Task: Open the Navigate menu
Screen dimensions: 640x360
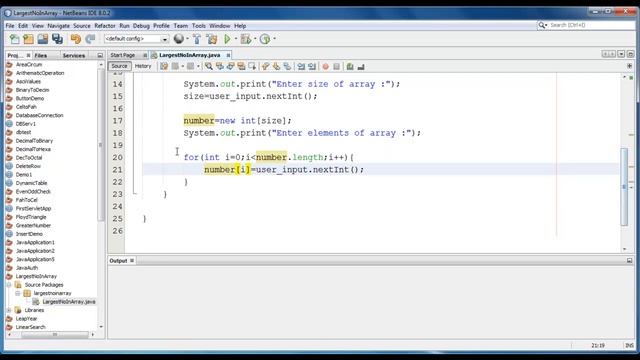Action: [x=58, y=26]
